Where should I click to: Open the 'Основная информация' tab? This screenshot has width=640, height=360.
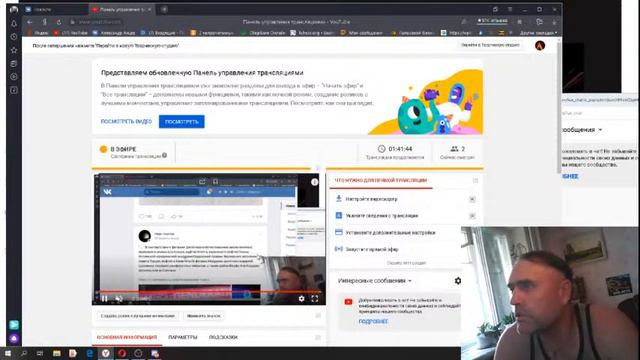tap(127, 338)
